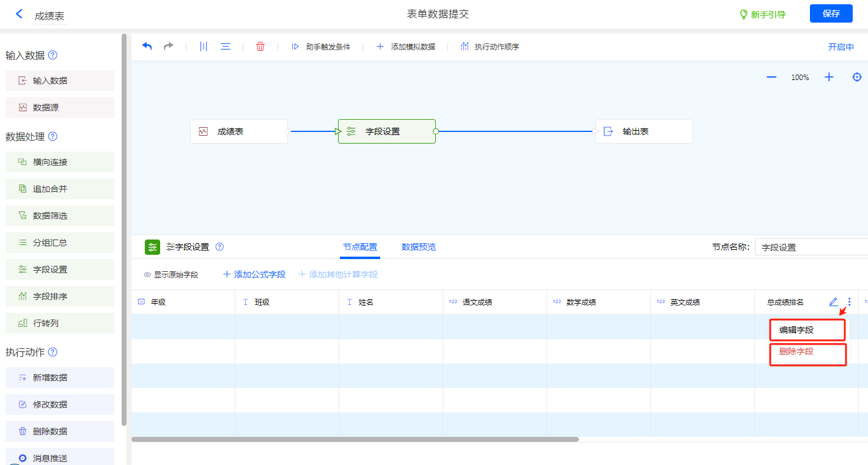Switch to the 数据预览 tab

coord(418,247)
